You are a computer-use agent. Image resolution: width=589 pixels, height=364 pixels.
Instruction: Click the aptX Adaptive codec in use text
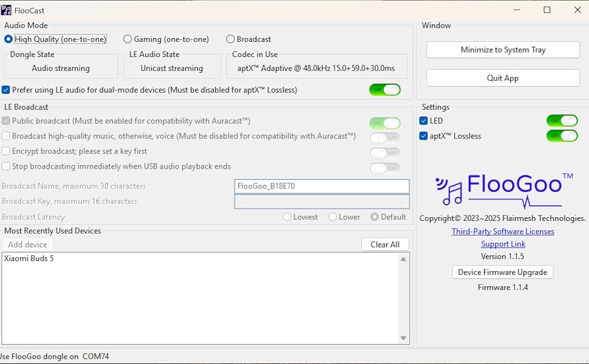[316, 69]
